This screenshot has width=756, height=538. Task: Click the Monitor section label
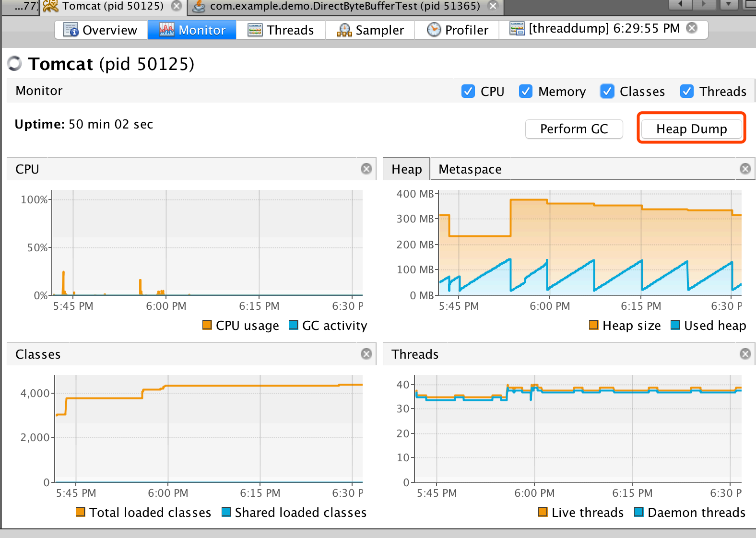tap(39, 91)
